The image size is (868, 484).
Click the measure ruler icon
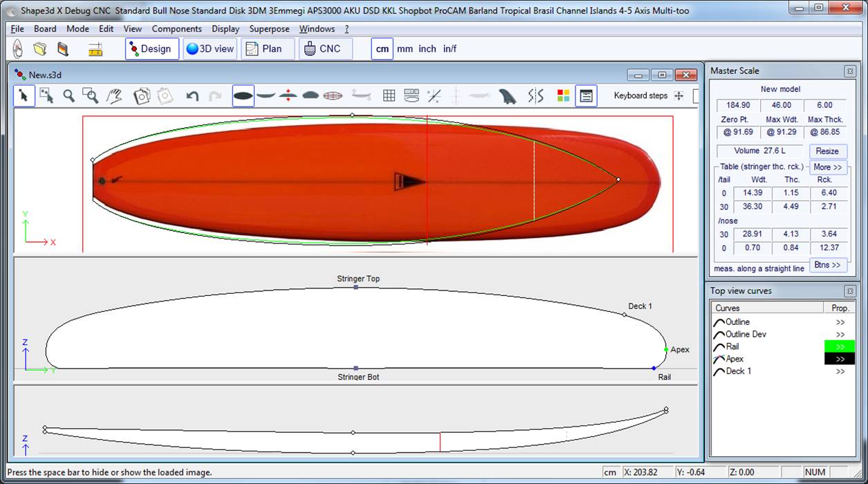coord(95,49)
